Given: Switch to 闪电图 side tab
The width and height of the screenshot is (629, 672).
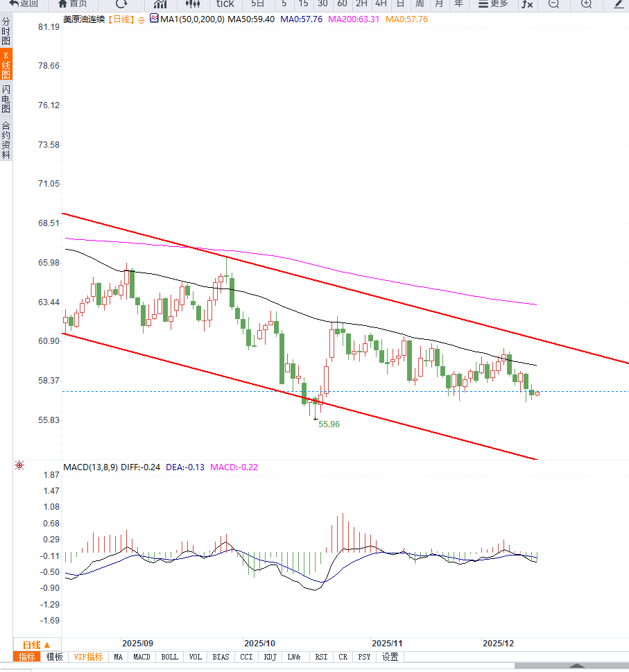Looking at the screenshot, I should coord(6,99).
